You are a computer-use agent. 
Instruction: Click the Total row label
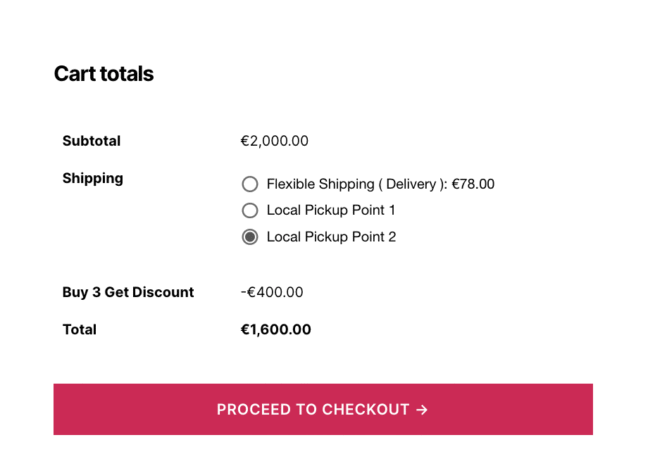point(79,329)
